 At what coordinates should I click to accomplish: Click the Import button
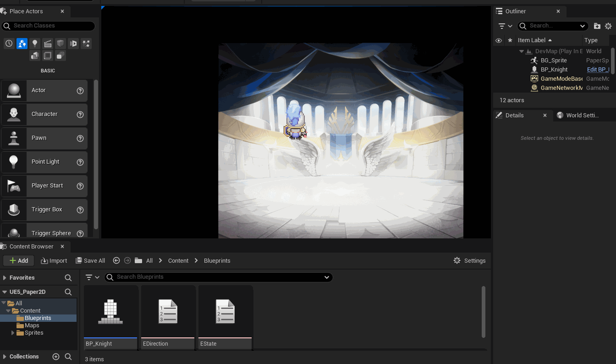(x=54, y=260)
